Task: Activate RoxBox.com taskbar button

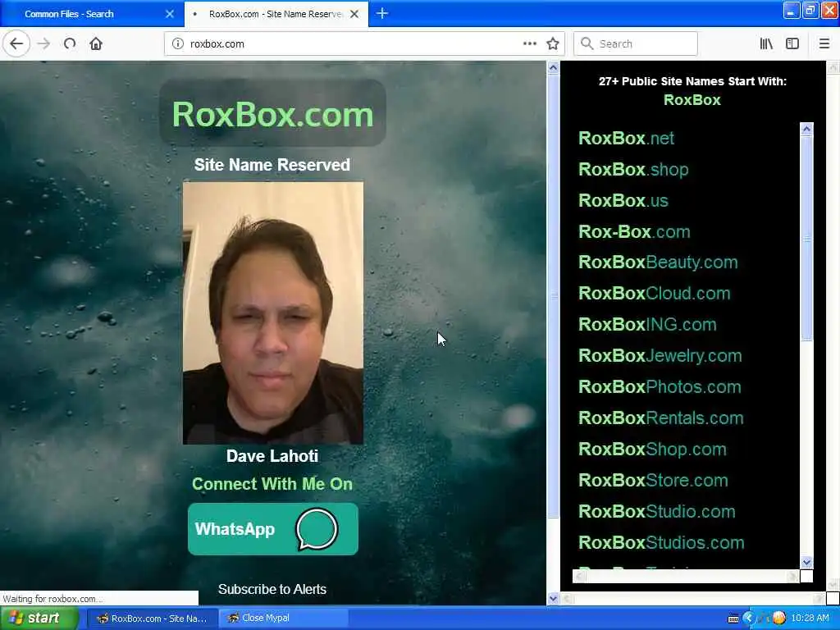Action: pyautogui.click(x=152, y=619)
